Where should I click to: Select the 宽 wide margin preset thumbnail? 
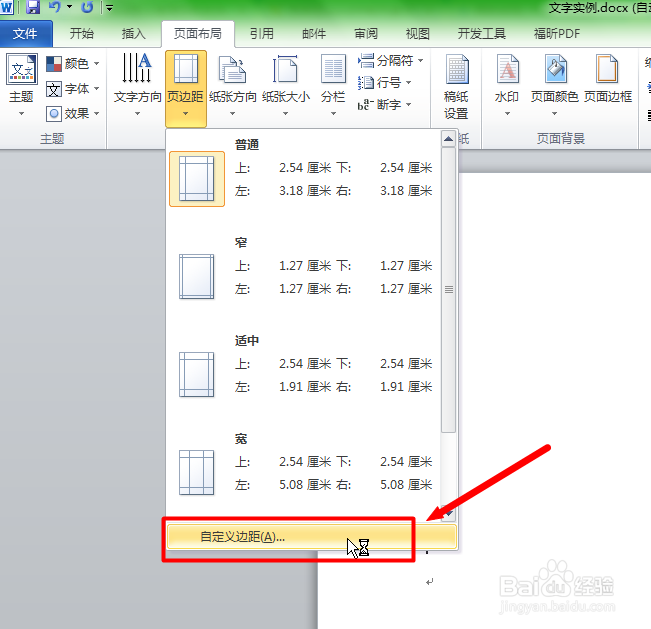tap(197, 472)
